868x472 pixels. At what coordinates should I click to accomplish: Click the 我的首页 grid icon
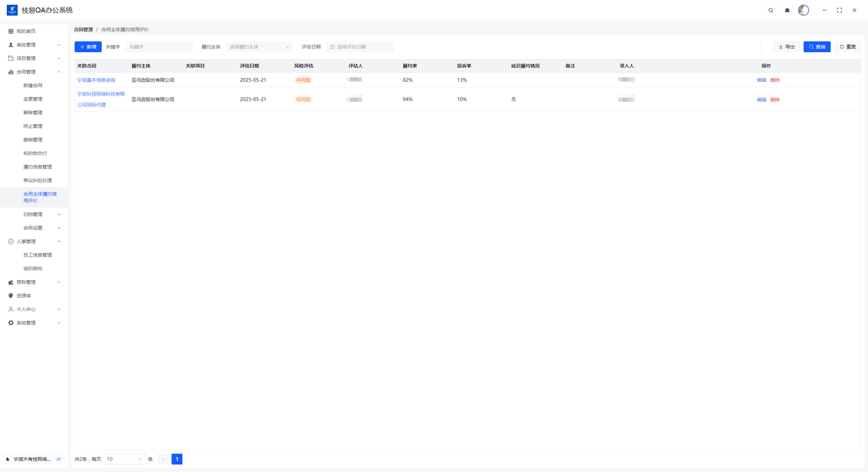click(11, 31)
